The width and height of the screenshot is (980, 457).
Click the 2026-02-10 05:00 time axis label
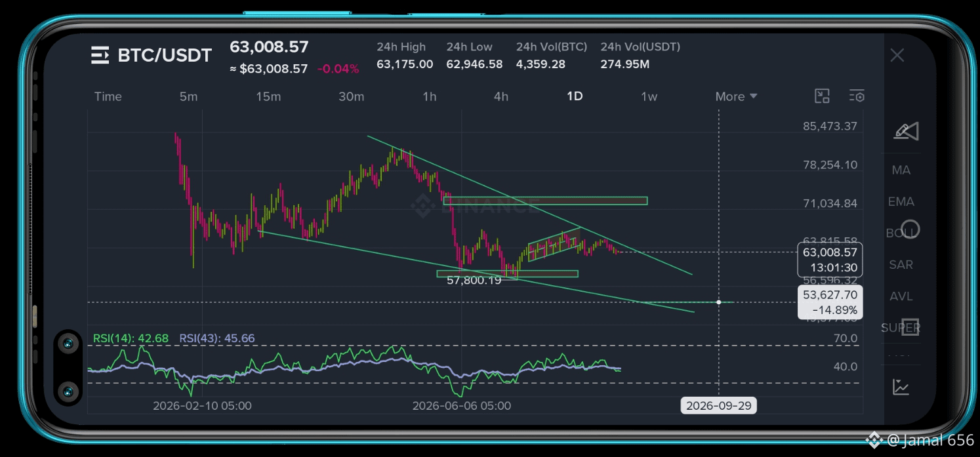tap(202, 406)
